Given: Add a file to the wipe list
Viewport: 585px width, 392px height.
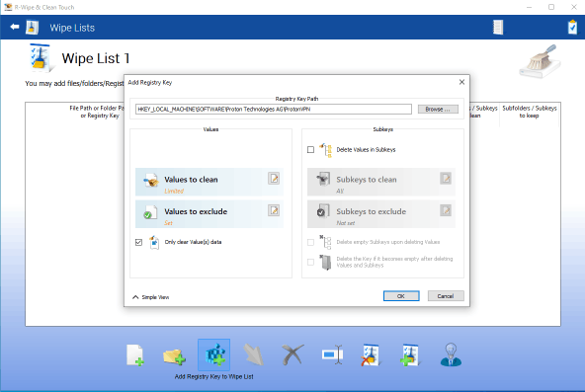Looking at the screenshot, I should tap(135, 354).
